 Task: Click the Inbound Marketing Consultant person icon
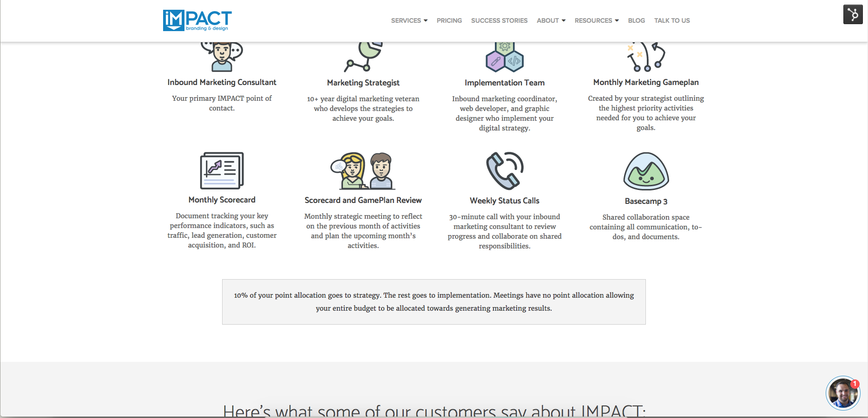click(x=222, y=57)
